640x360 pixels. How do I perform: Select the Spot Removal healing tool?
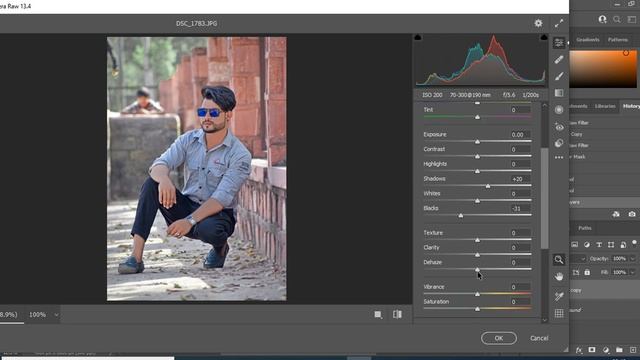(x=559, y=60)
